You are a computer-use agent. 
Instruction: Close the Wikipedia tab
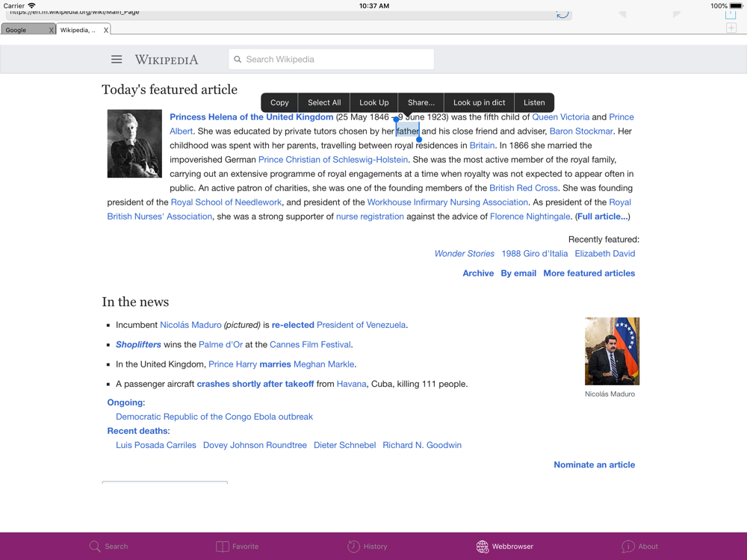pyautogui.click(x=106, y=30)
